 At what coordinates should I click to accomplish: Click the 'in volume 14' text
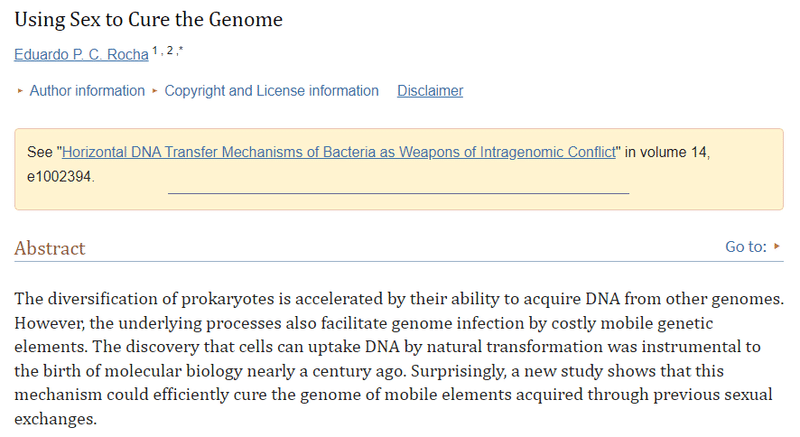665,152
